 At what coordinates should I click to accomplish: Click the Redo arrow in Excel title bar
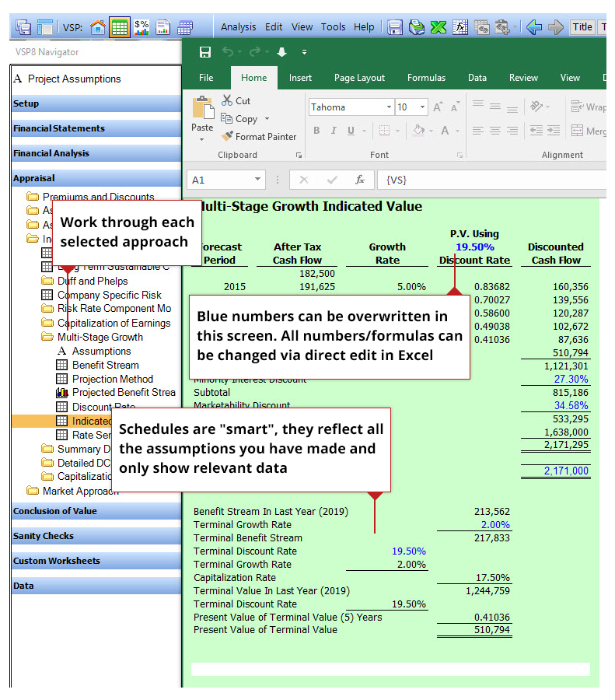pos(255,52)
